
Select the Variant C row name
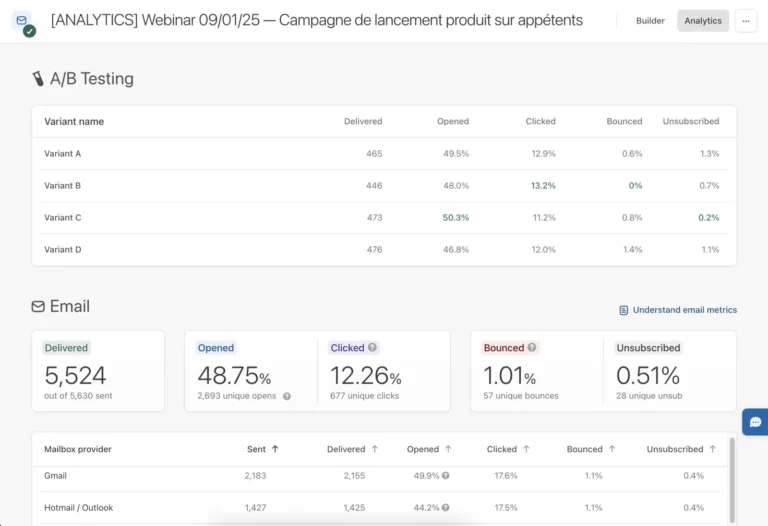(x=63, y=217)
